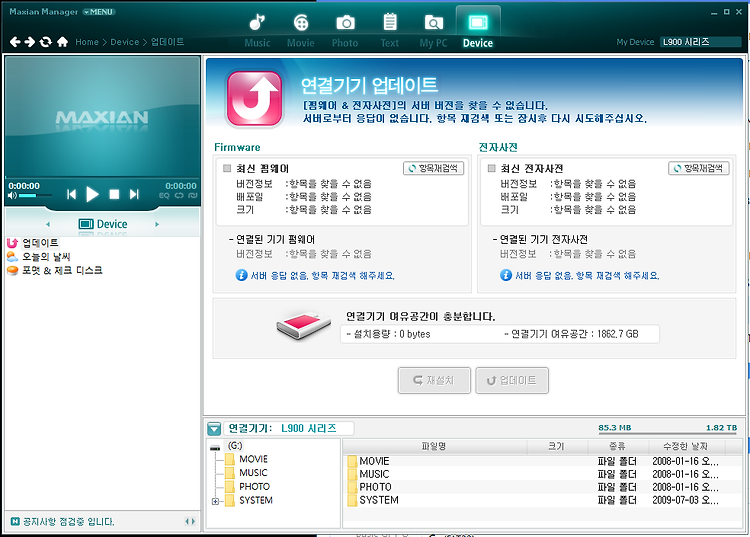Viewport: 750px width, 537px height.
Task: Sort by 파일명 column header
Action: [x=434, y=446]
